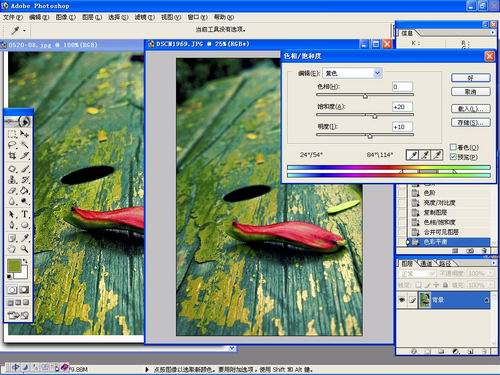Switch to Standard editing mode
The image size is (500, 375).
tap(12, 290)
